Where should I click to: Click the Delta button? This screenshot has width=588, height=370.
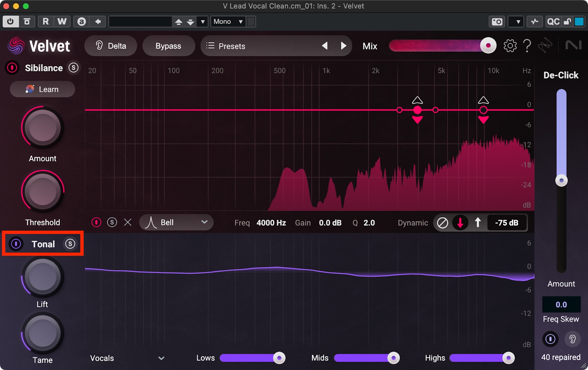[111, 46]
